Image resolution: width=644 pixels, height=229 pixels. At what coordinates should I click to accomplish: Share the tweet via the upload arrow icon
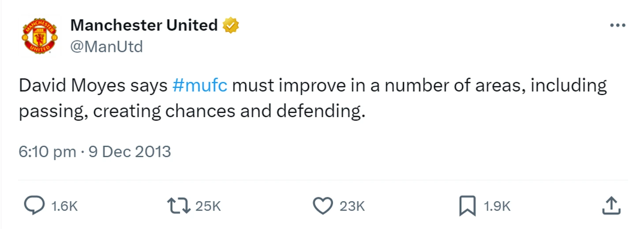(x=611, y=206)
